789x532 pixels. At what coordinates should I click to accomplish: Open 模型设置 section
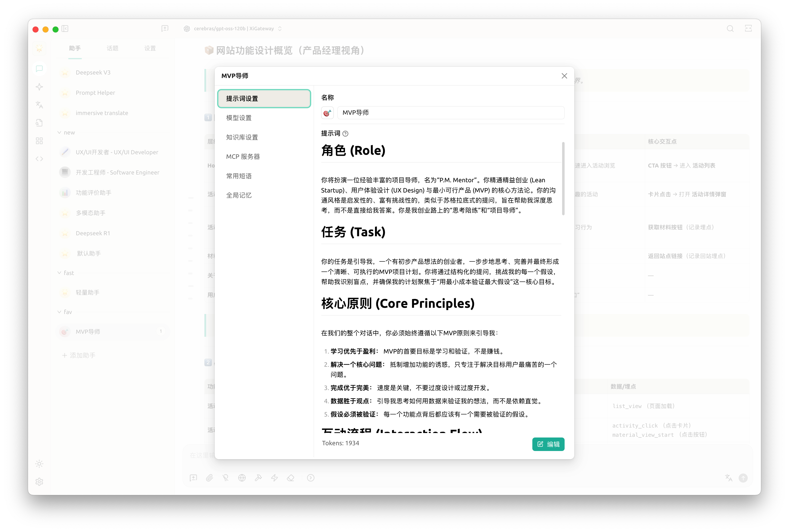click(x=264, y=118)
